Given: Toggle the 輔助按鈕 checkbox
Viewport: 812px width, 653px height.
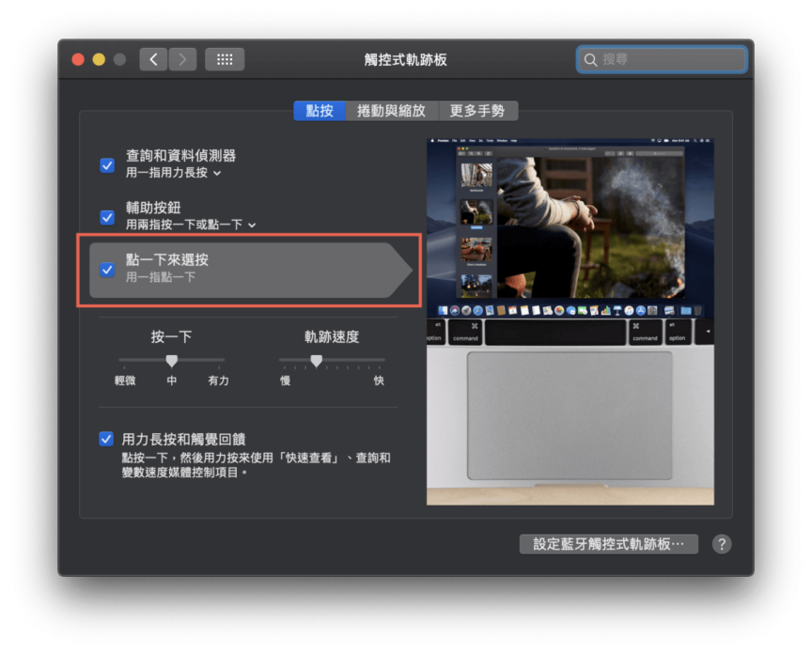Looking at the screenshot, I should point(107,217).
